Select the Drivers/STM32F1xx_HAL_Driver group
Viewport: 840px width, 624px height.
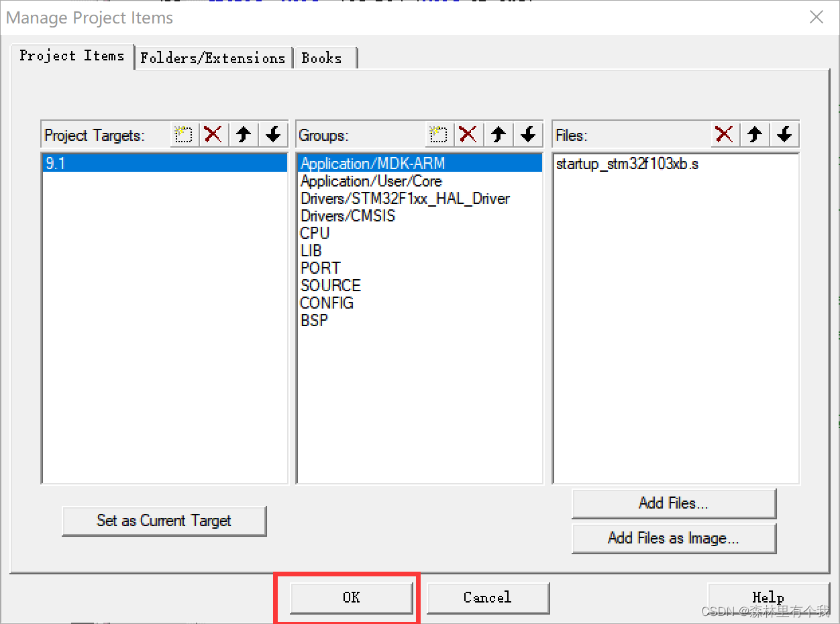[419, 199]
